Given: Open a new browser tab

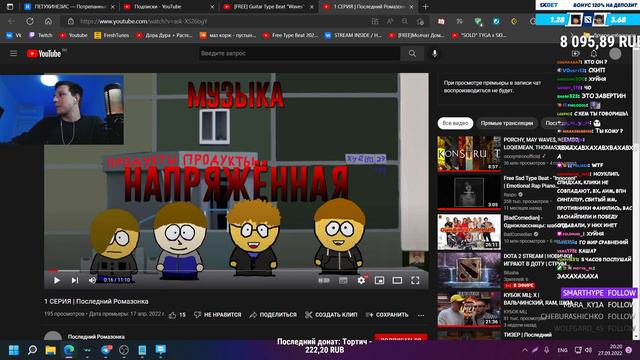Looking at the screenshot, I should tap(425, 7).
